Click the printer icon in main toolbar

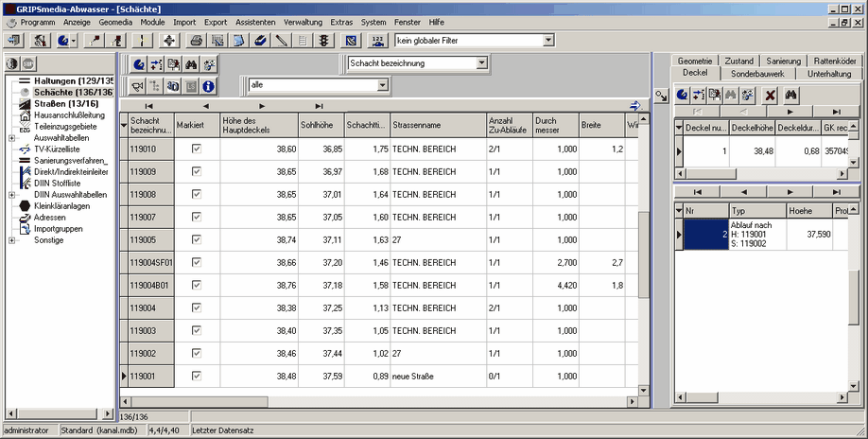pos(196,41)
